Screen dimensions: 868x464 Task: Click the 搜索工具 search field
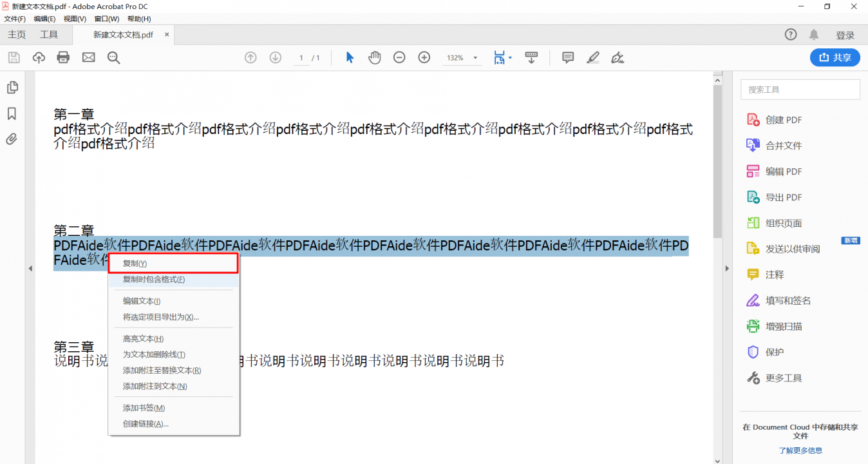click(800, 90)
